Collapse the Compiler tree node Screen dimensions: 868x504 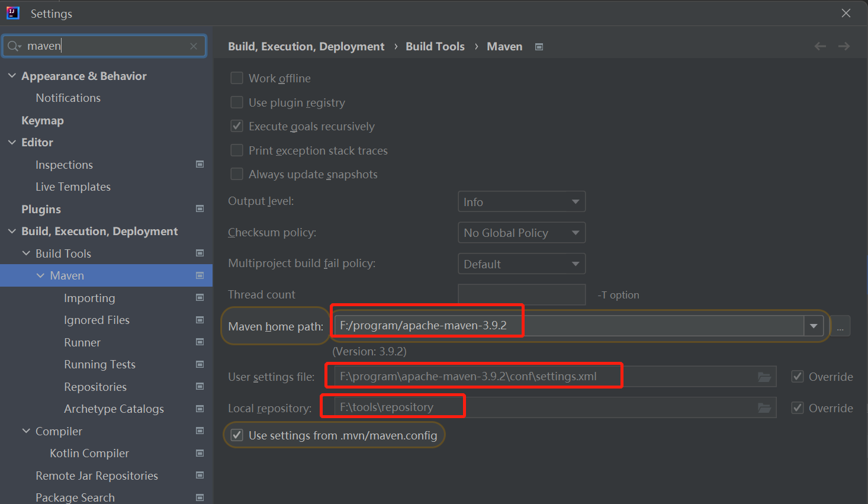(26, 431)
